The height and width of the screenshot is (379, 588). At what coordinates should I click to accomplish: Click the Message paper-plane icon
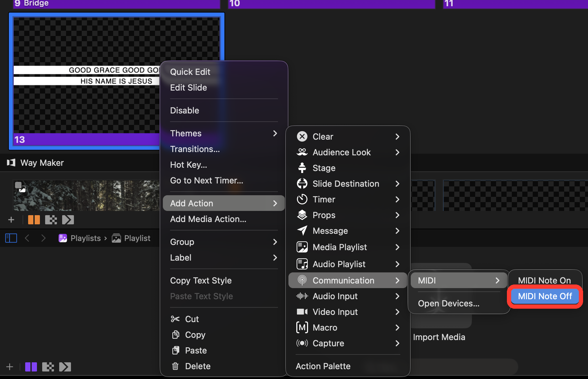pos(302,231)
